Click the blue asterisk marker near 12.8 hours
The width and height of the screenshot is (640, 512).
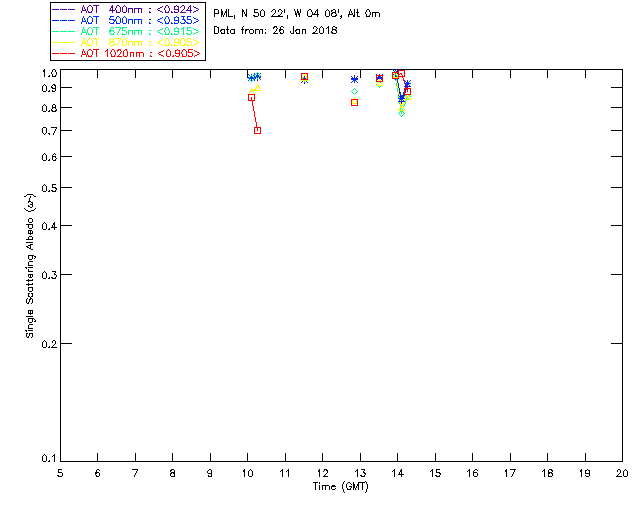[x=355, y=79]
